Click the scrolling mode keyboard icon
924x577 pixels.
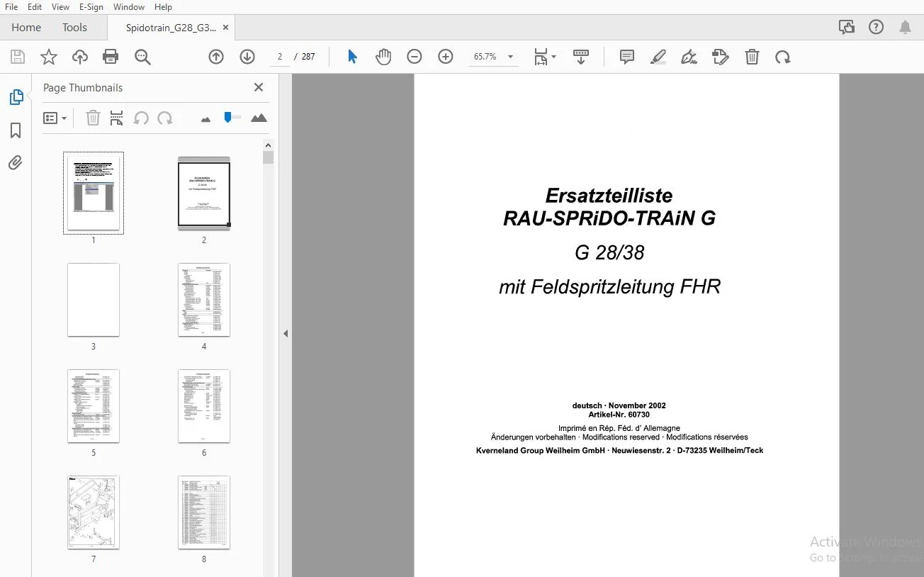click(581, 57)
